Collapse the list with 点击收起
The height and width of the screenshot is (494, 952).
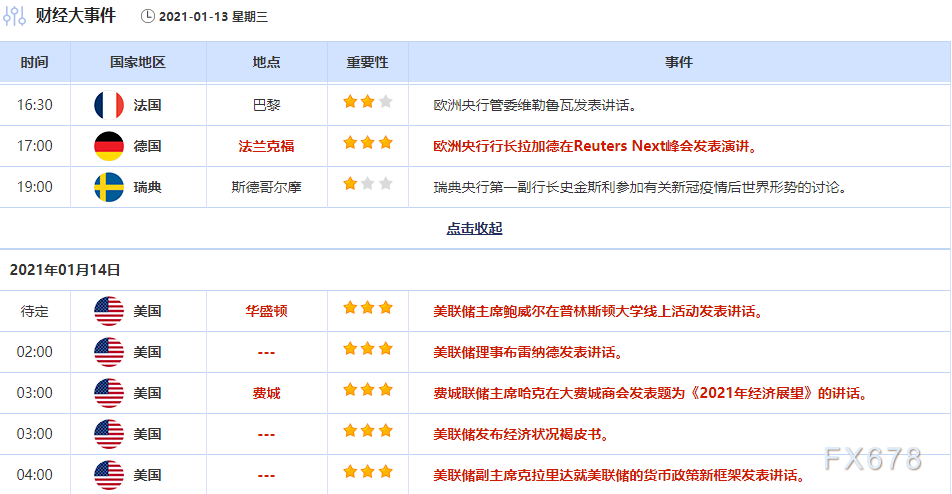coord(474,228)
